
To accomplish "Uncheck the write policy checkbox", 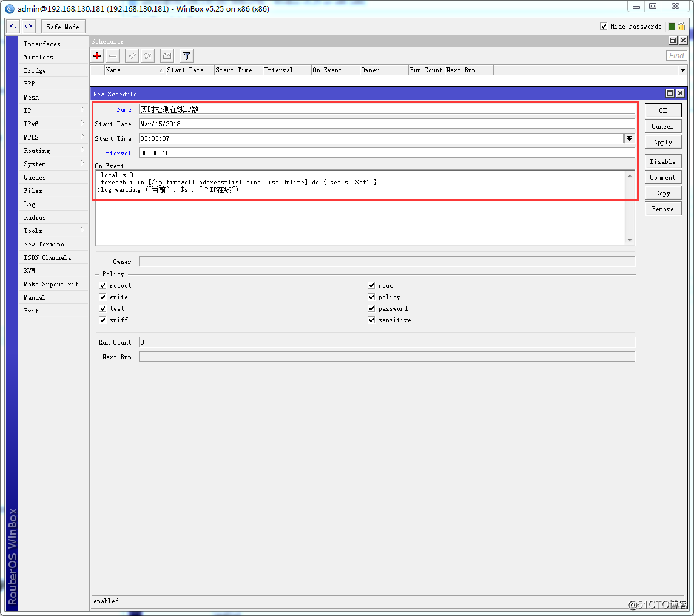I will [103, 297].
